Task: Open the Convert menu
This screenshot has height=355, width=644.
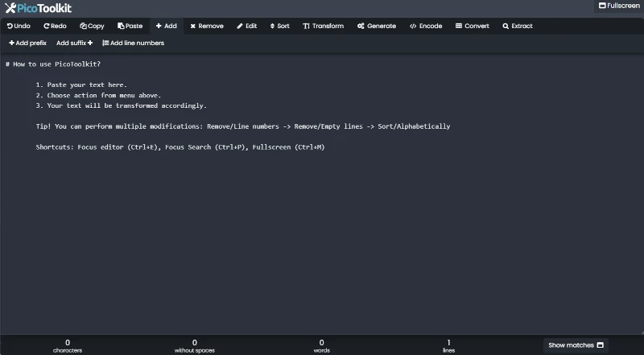Action: (472, 26)
